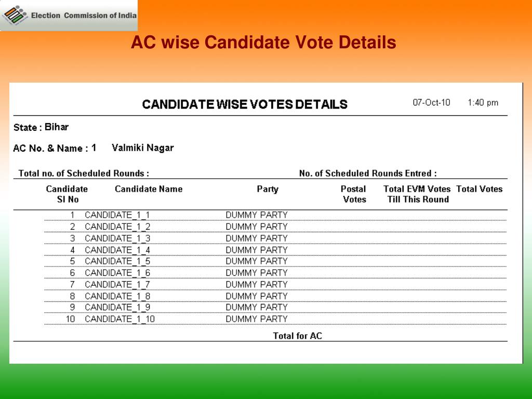
Task: Click the Candidate Name column header
Action: click(x=149, y=189)
